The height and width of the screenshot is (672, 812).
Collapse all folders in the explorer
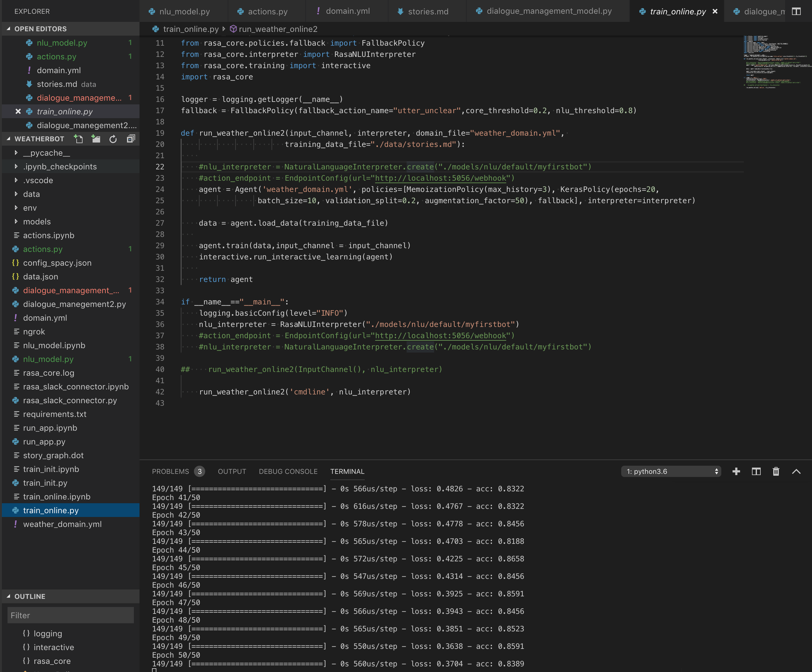pyautogui.click(x=131, y=139)
